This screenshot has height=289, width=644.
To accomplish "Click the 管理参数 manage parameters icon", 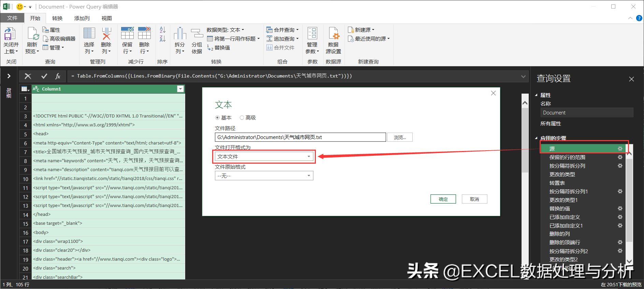I will (x=312, y=33).
